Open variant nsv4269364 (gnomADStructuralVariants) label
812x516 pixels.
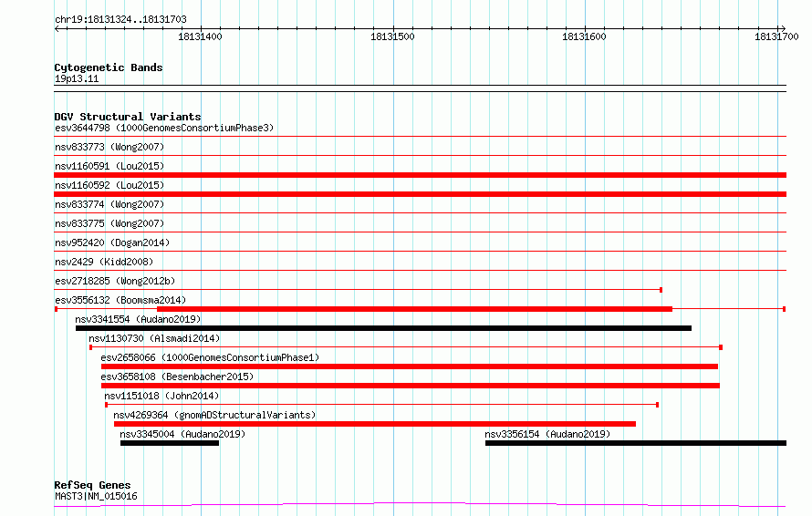point(214,415)
